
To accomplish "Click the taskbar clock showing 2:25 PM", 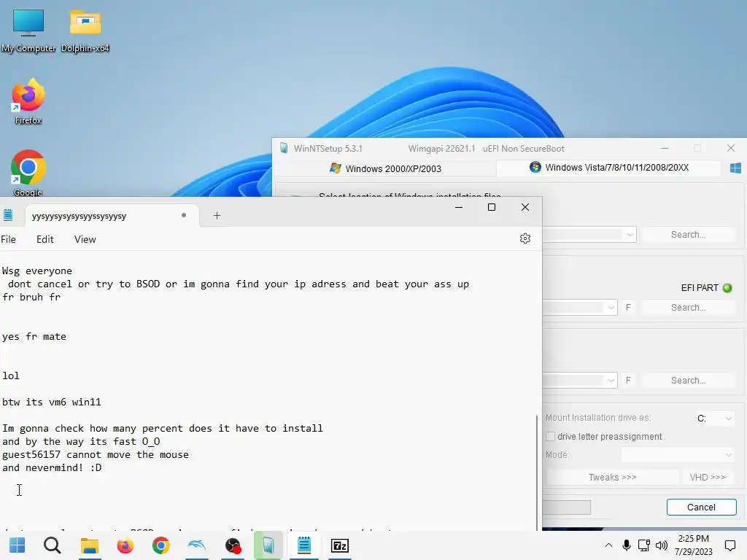I will click(x=693, y=545).
